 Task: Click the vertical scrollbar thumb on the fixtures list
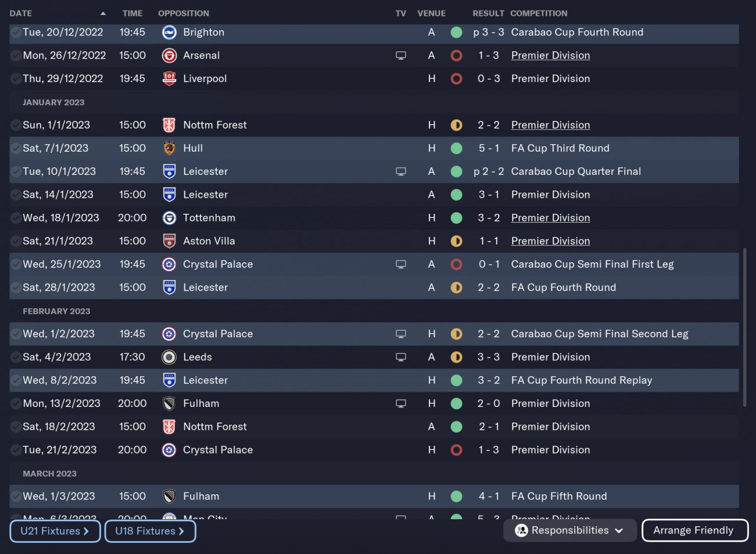tap(744, 328)
